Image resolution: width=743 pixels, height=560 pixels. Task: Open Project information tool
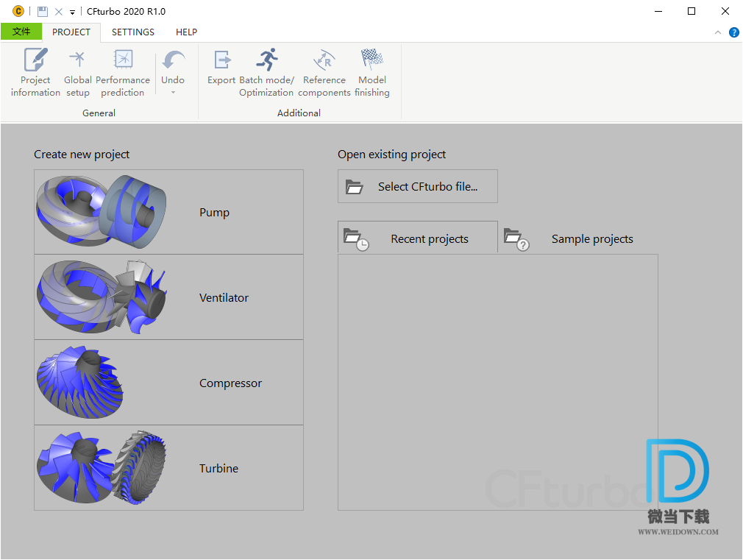coord(35,73)
